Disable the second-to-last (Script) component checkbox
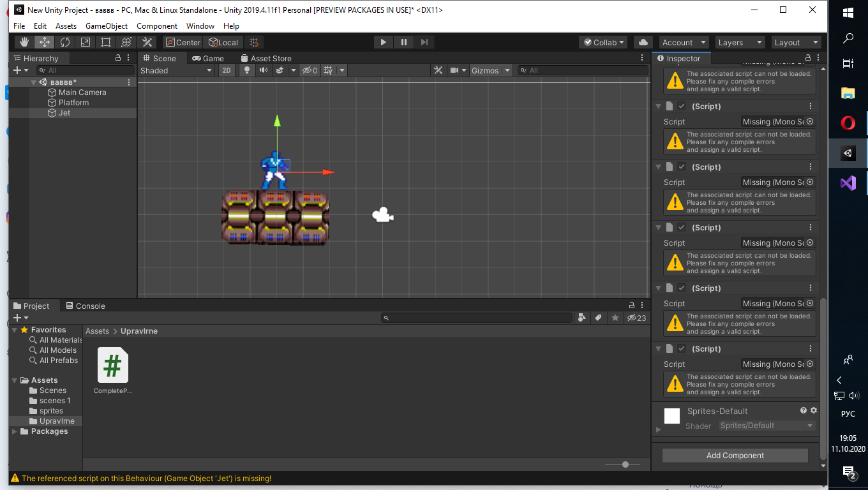868x490 pixels. [682, 288]
